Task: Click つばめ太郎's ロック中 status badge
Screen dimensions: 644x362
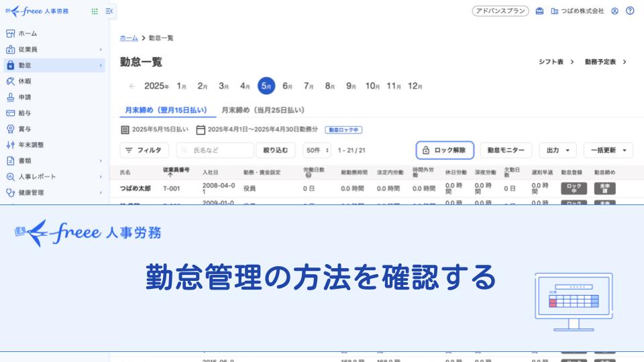Action: click(574, 188)
